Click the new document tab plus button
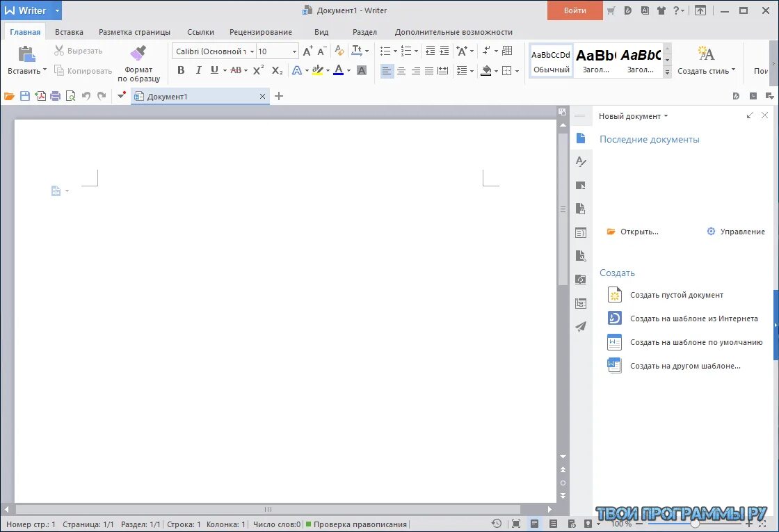Screen dimensions: 779x532 pos(279,97)
